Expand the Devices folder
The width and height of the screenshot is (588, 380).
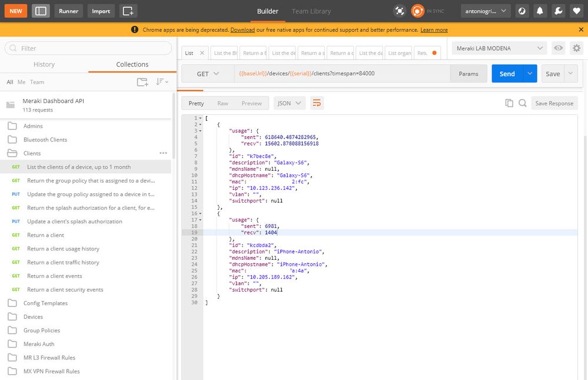(x=86, y=317)
